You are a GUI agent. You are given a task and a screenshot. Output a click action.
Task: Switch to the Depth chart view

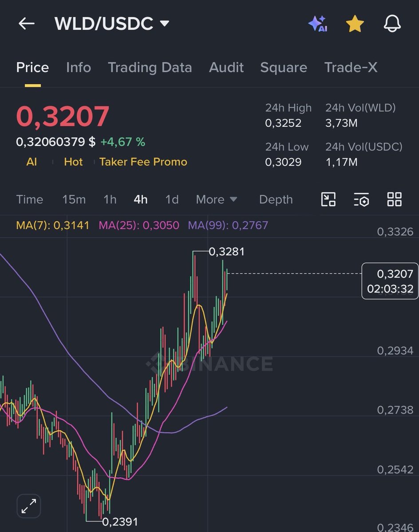(x=276, y=199)
